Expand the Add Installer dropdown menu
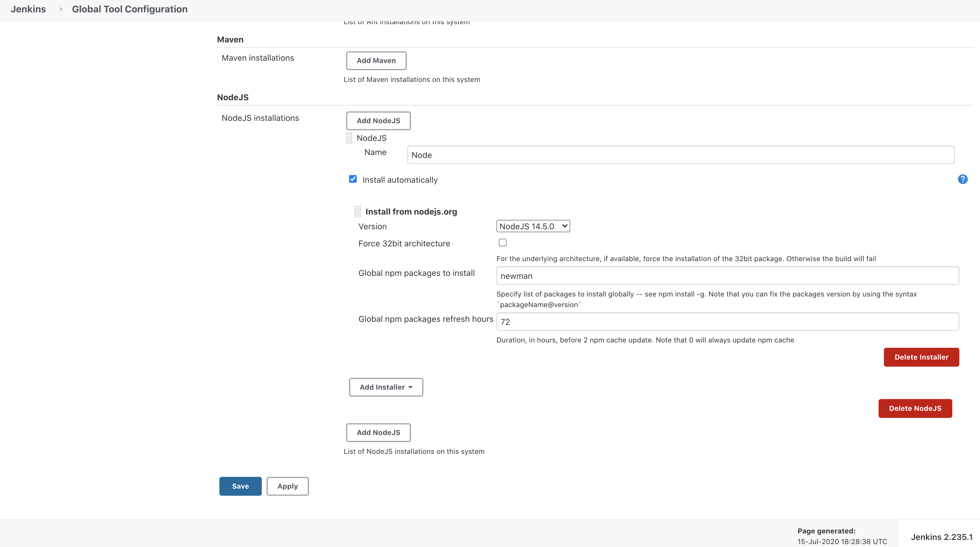This screenshot has height=547, width=980. click(x=386, y=387)
